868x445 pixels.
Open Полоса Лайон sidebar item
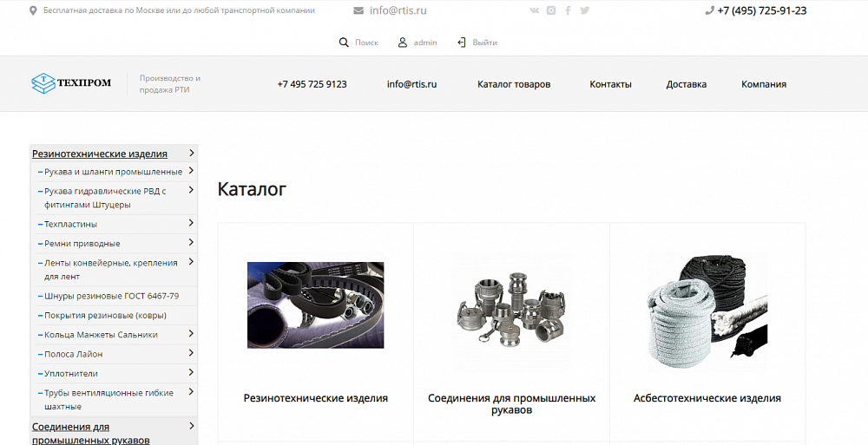click(74, 354)
